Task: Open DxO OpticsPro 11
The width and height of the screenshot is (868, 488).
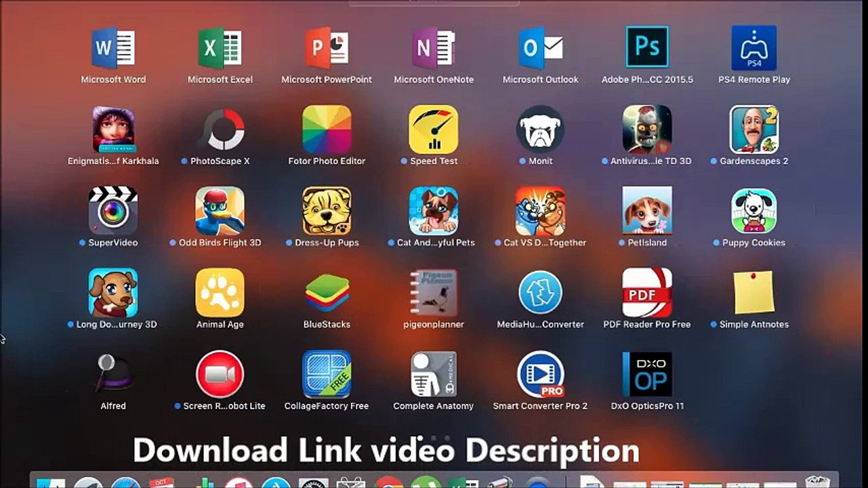Action: coord(647,374)
